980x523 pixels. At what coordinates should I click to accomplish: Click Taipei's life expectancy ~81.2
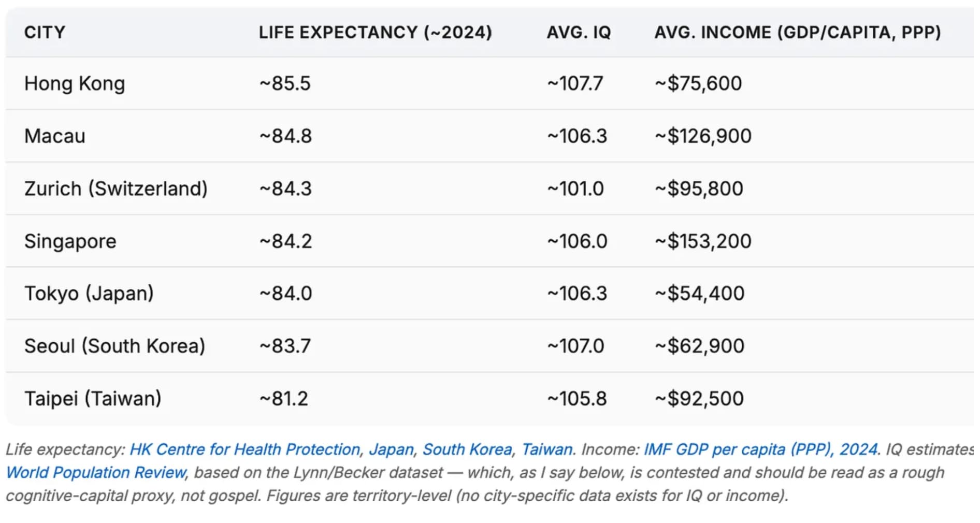pos(283,399)
